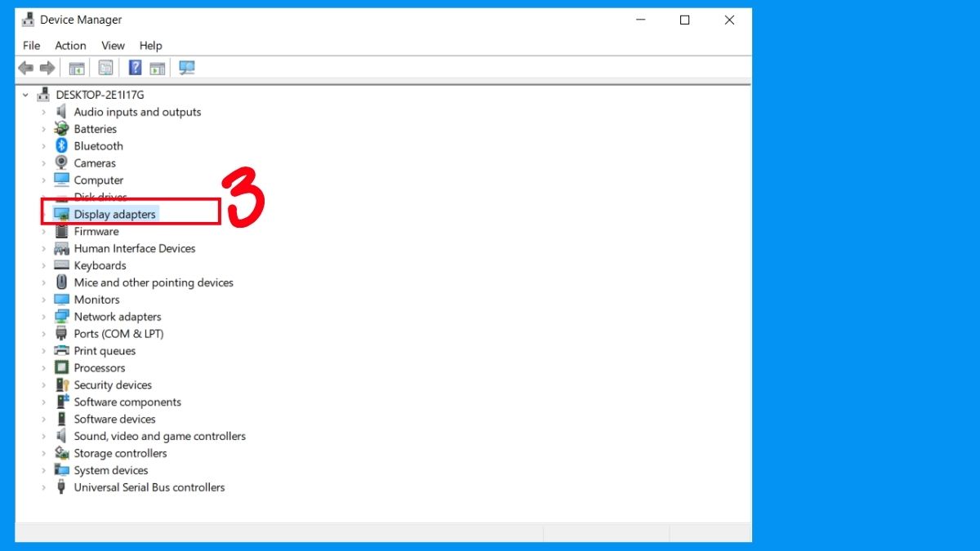The width and height of the screenshot is (980, 551).
Task: Open the Help menu
Action: tap(151, 46)
